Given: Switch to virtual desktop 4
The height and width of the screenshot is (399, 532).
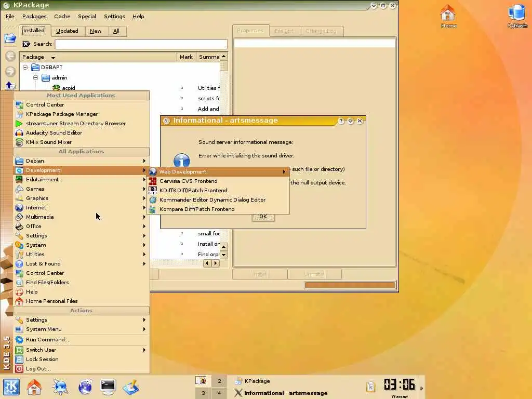Looking at the screenshot, I should (219, 393).
